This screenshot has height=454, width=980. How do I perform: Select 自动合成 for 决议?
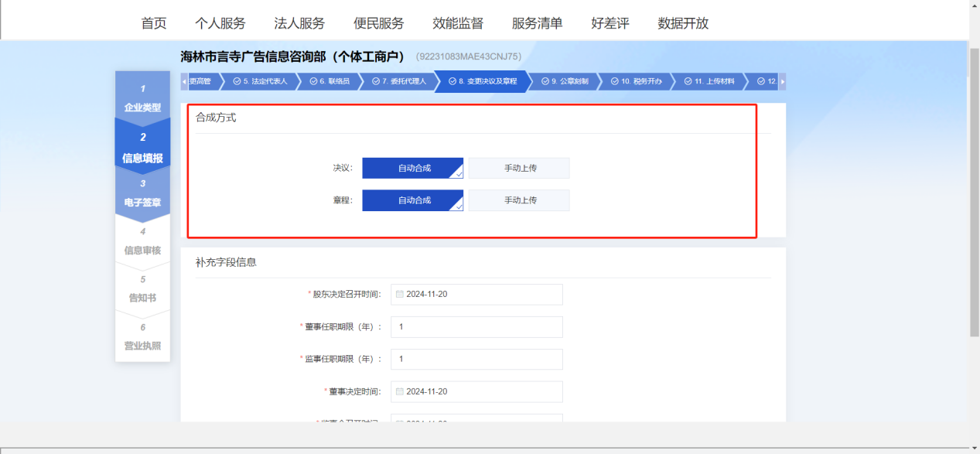click(413, 169)
